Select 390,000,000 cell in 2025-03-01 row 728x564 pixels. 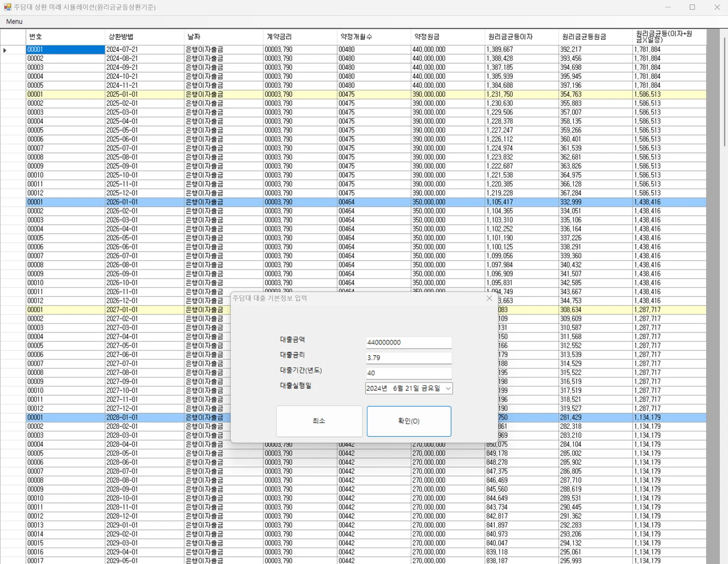point(447,112)
